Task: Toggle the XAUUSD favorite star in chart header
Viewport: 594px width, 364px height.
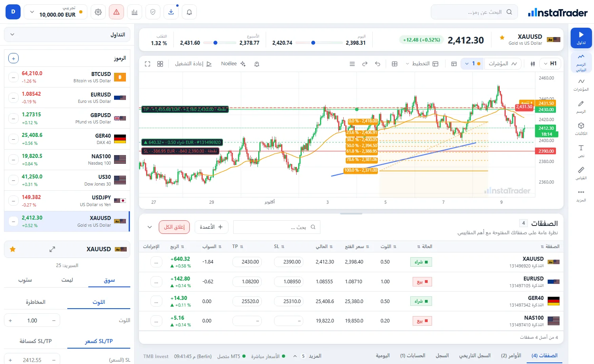Action: point(502,38)
